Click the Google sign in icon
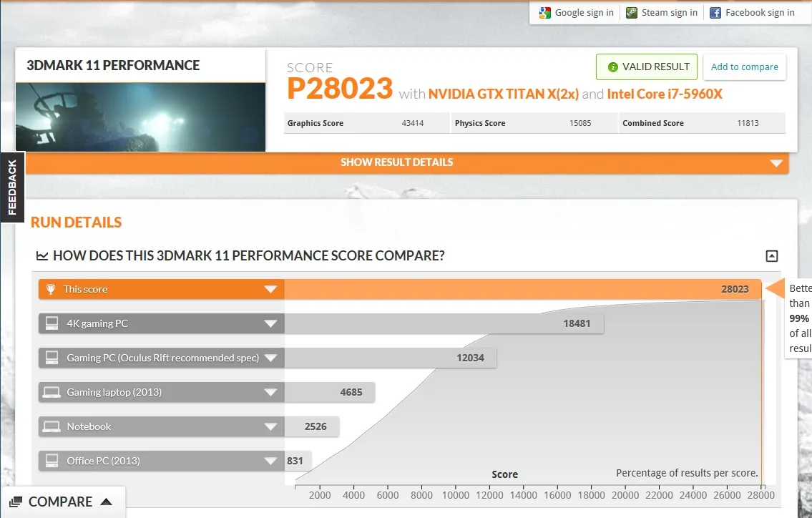Viewport: 812px width, 518px height. tap(544, 13)
